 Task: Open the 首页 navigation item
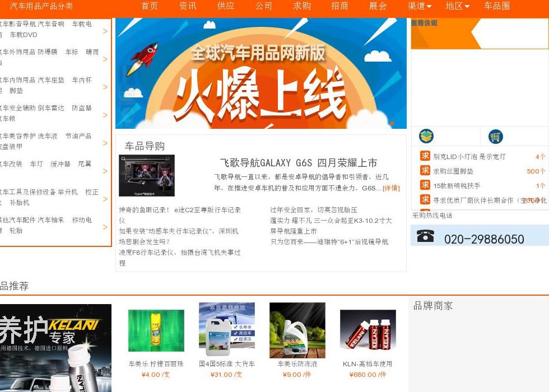tap(150, 6)
